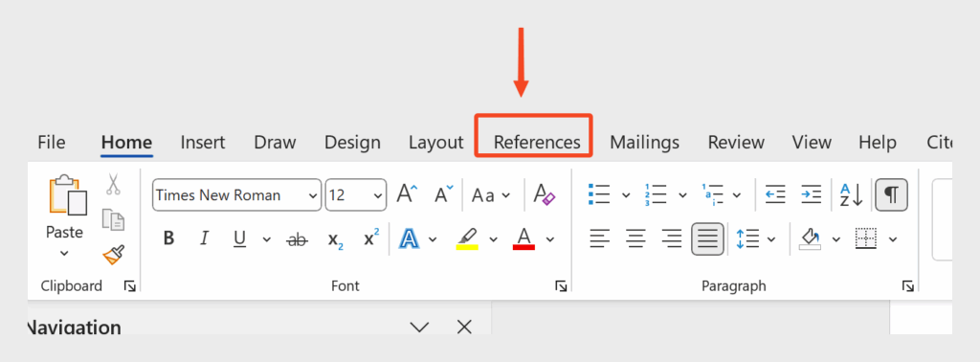Image resolution: width=980 pixels, height=362 pixels.
Task: Open Text Effects dropdown arrow
Action: [433, 238]
